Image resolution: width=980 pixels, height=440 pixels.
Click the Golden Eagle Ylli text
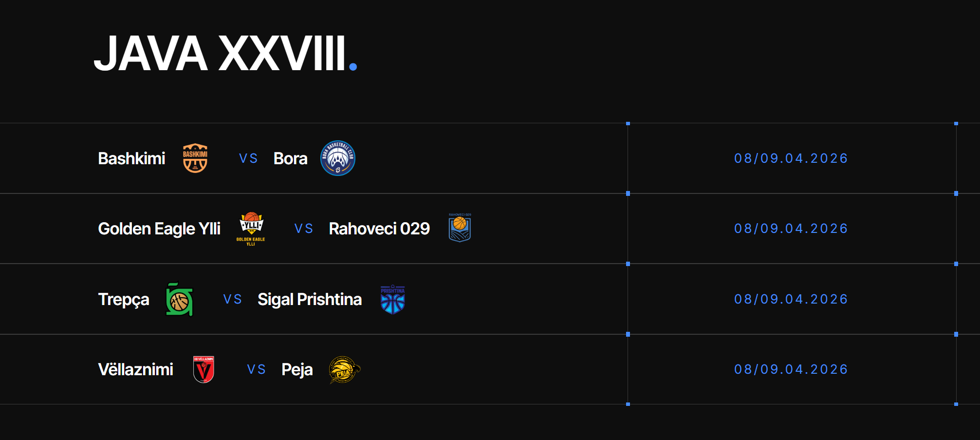159,229
